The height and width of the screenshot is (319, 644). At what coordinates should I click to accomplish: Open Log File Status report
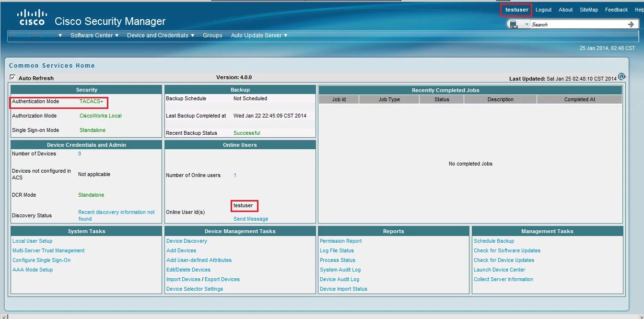(x=337, y=250)
